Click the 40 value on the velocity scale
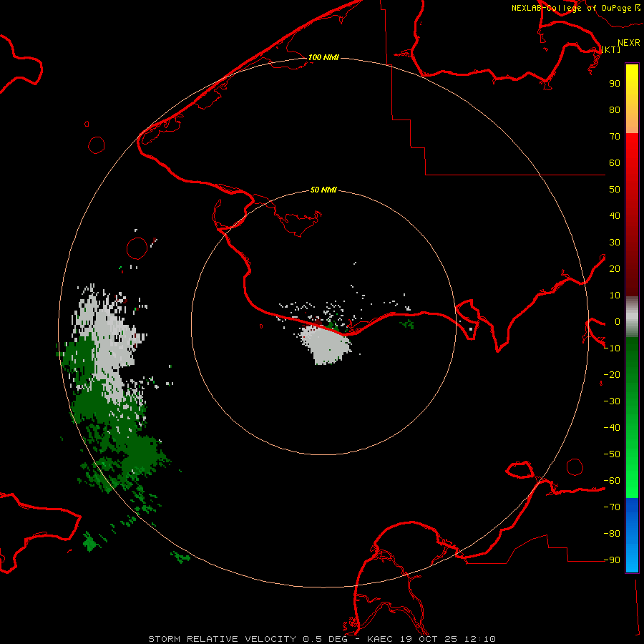The height and width of the screenshot is (644, 644). click(x=615, y=215)
